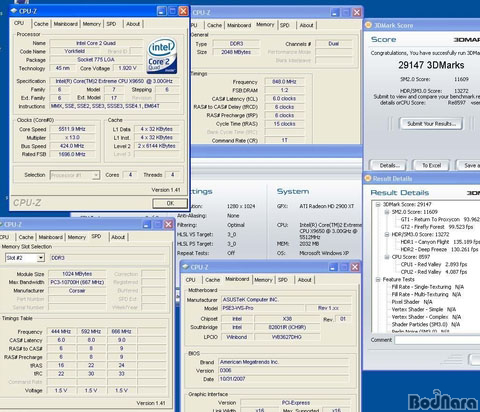480x412 pixels.
Task: Click Specification field Core2 Extreme X9650
Action: pyautogui.click(x=114, y=81)
